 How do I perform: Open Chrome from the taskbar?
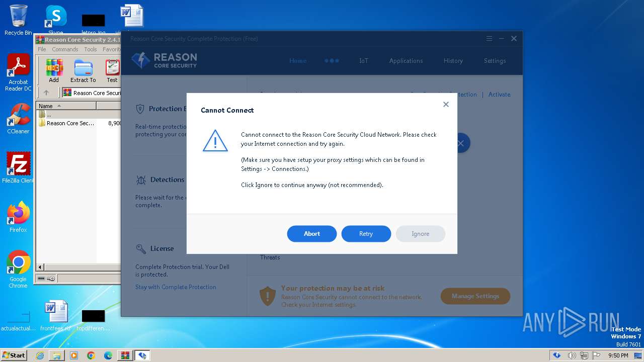pyautogui.click(x=91, y=355)
